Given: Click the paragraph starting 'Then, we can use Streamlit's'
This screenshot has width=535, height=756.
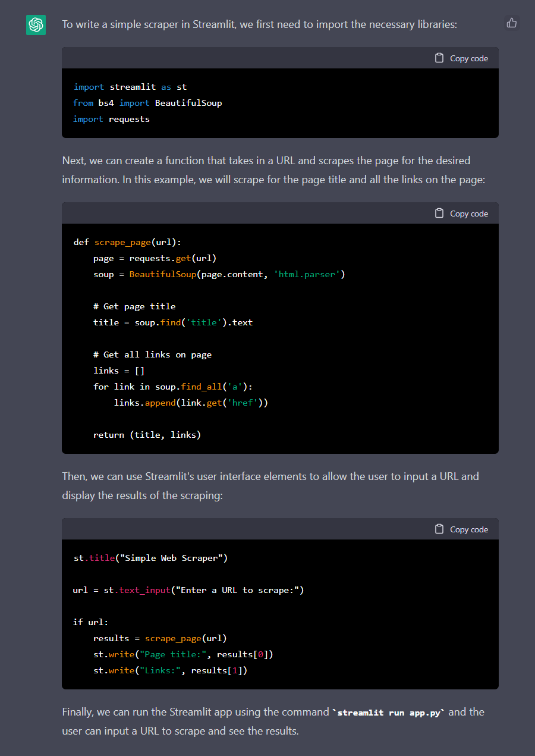Looking at the screenshot, I should point(270,485).
